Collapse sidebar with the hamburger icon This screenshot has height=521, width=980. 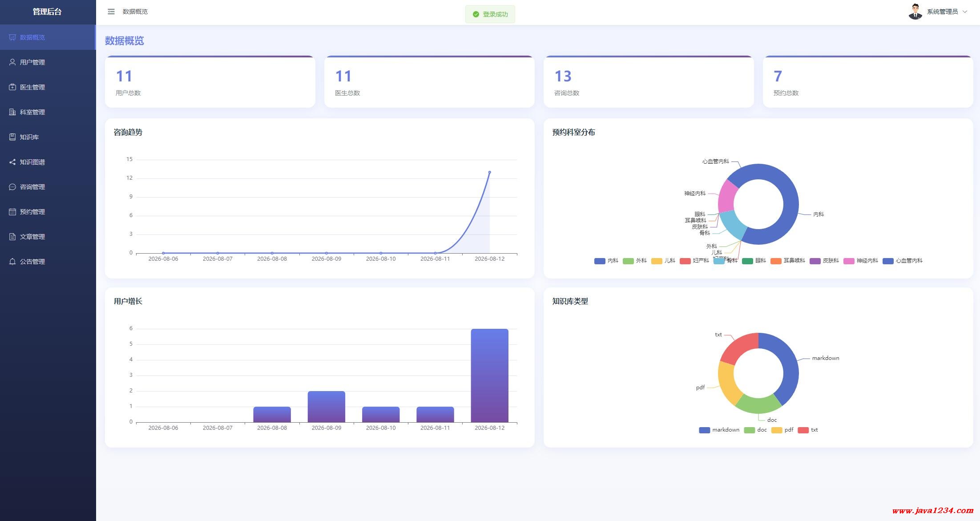click(x=111, y=12)
